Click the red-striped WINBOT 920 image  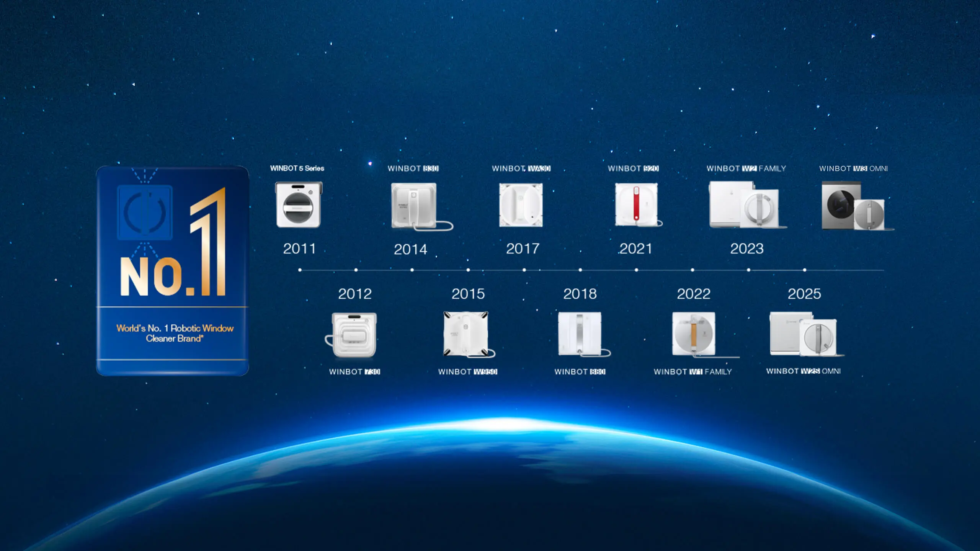[x=636, y=205]
